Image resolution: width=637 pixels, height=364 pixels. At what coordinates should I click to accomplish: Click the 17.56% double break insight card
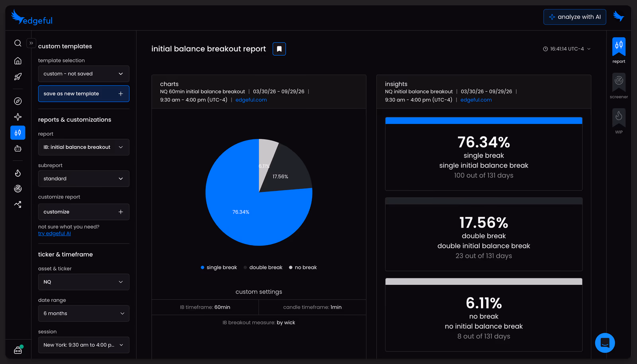coord(484,234)
